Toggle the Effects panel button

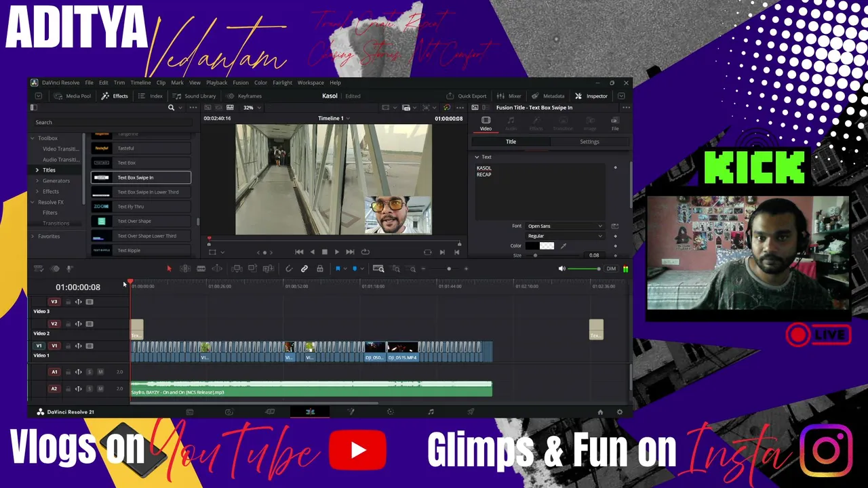pos(115,96)
